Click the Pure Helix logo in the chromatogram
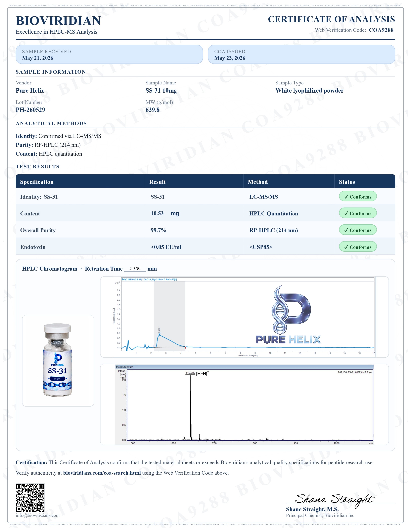 point(288,315)
